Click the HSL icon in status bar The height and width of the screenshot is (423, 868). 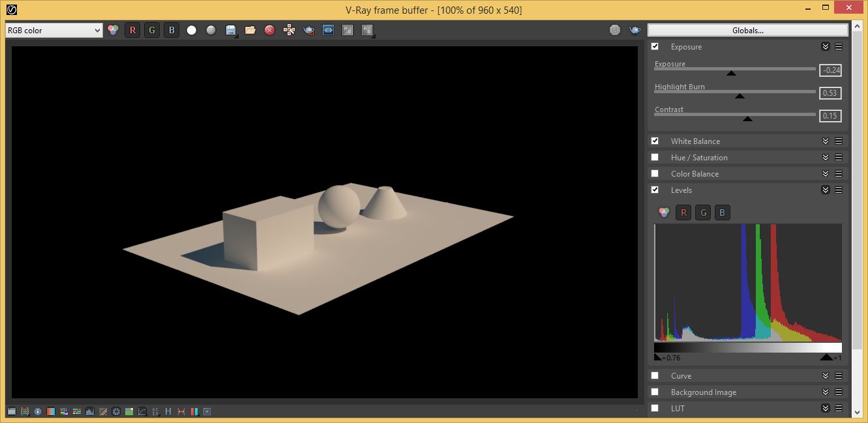(64, 411)
